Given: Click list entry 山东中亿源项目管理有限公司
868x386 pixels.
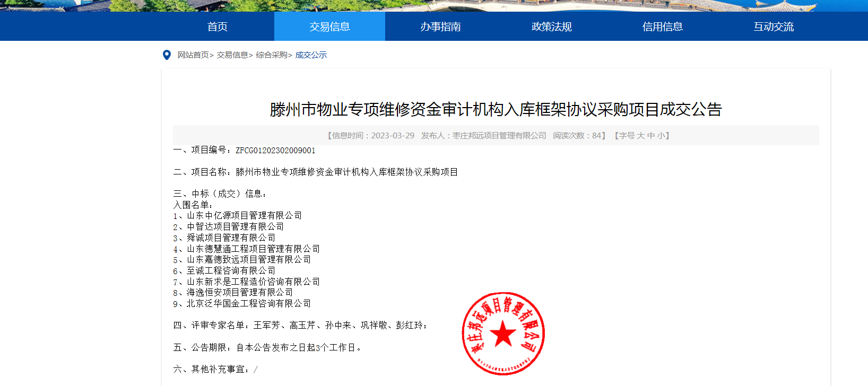Looking at the screenshot, I should [244, 216].
